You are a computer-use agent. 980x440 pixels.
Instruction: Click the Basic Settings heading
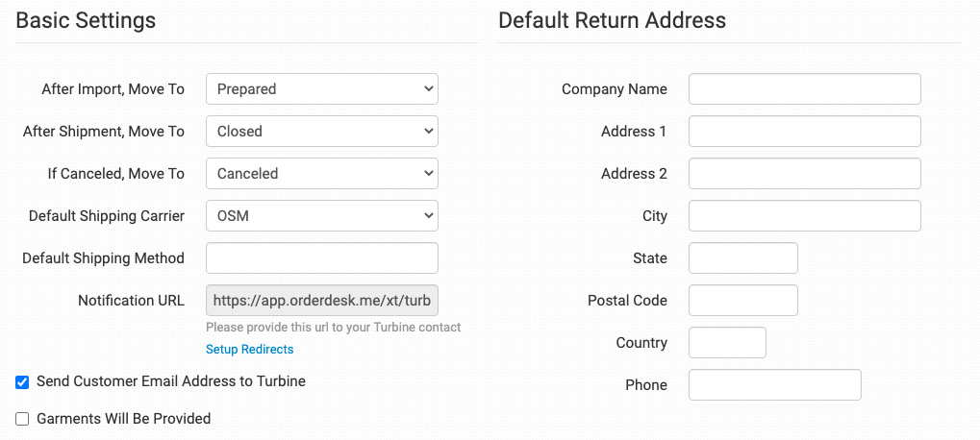(86, 20)
